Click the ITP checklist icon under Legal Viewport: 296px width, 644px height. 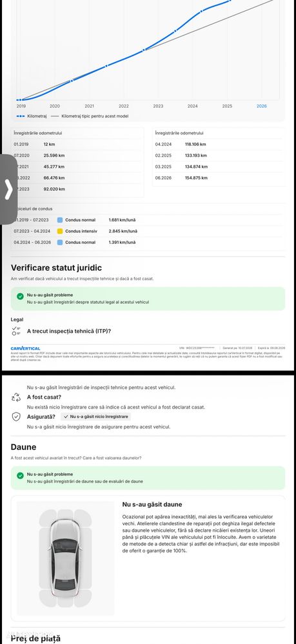[16, 330]
